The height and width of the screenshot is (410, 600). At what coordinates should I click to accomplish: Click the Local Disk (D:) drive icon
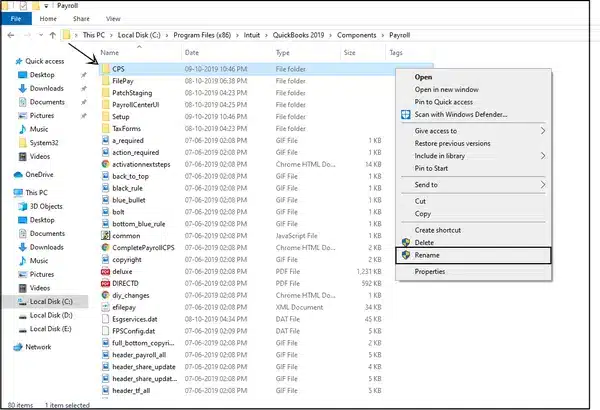pyautogui.click(x=23, y=316)
